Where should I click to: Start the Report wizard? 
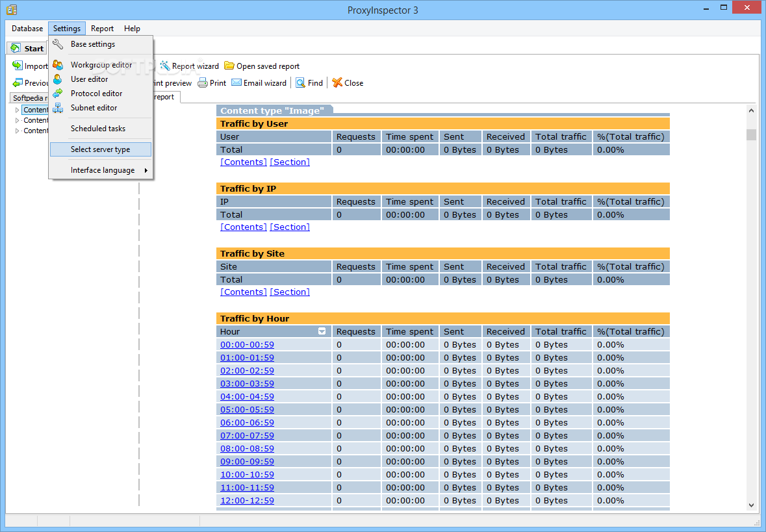coord(189,66)
